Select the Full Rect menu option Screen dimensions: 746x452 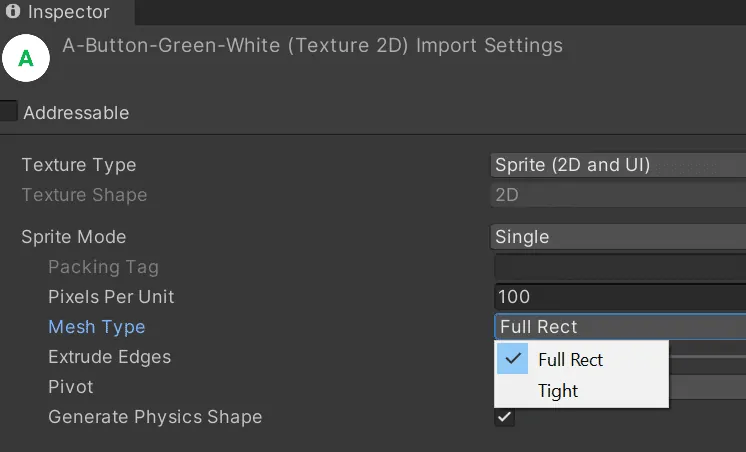(x=570, y=360)
